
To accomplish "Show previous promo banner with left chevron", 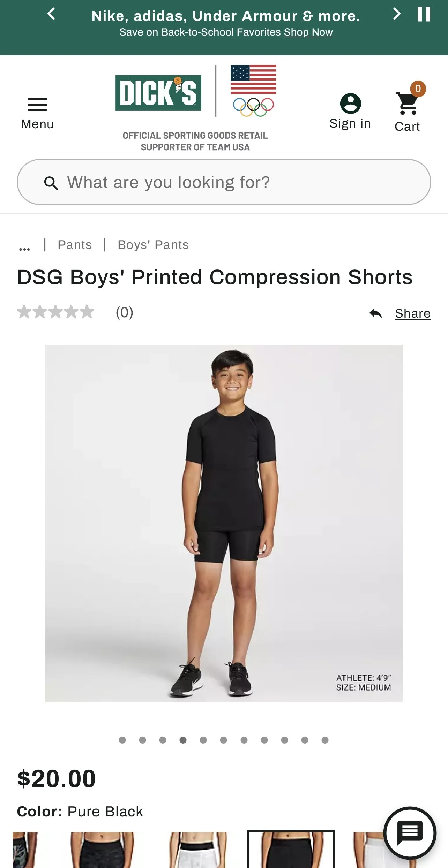I will click(x=51, y=14).
